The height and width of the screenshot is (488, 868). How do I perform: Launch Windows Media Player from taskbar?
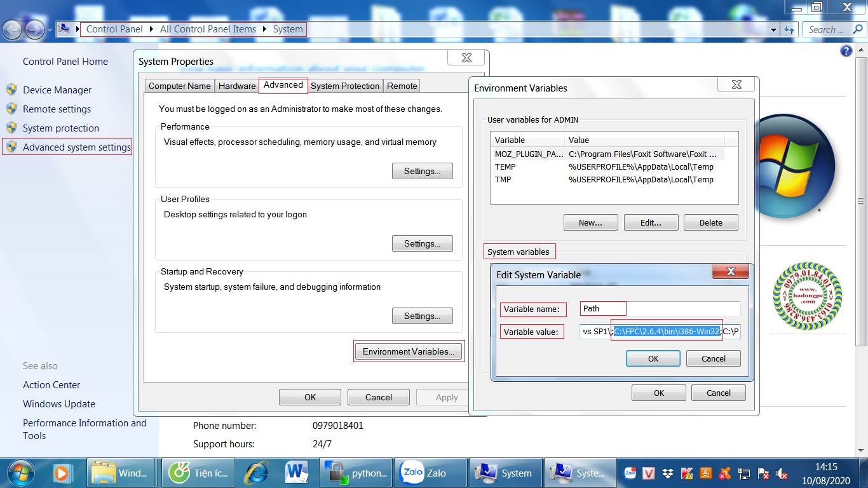click(62, 473)
